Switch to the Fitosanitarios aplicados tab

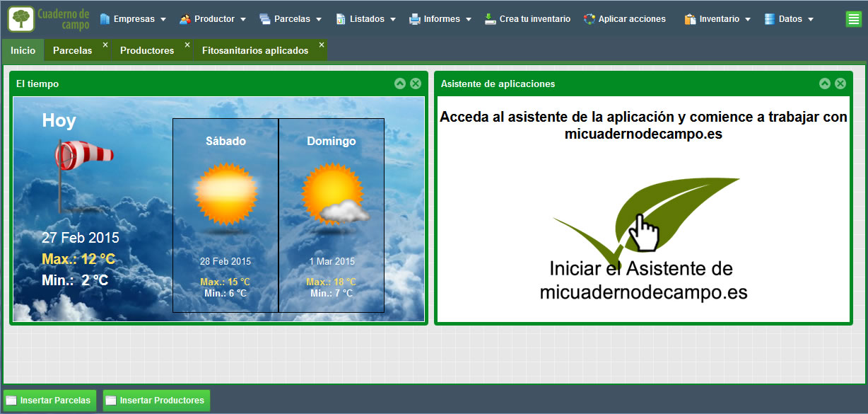[x=255, y=50]
